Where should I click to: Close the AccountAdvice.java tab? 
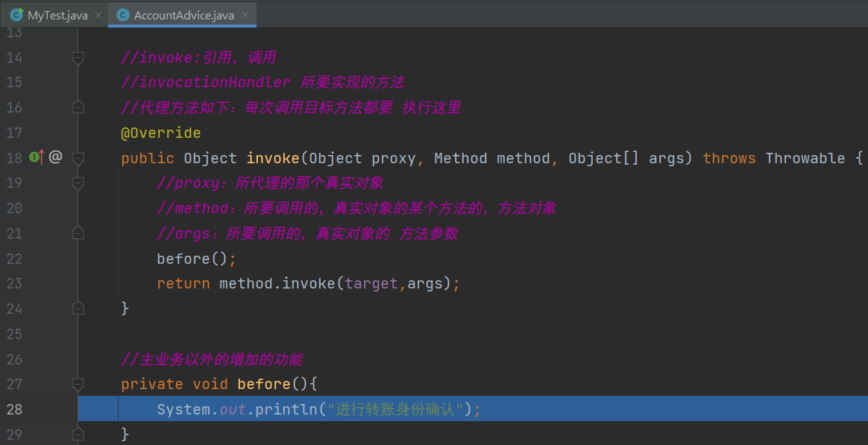tap(246, 15)
